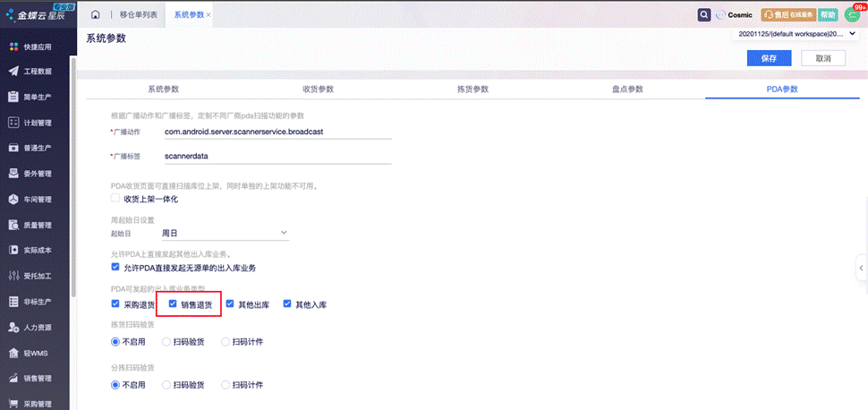
Task: Select 车间管理 cube icon
Action: coord(13,199)
